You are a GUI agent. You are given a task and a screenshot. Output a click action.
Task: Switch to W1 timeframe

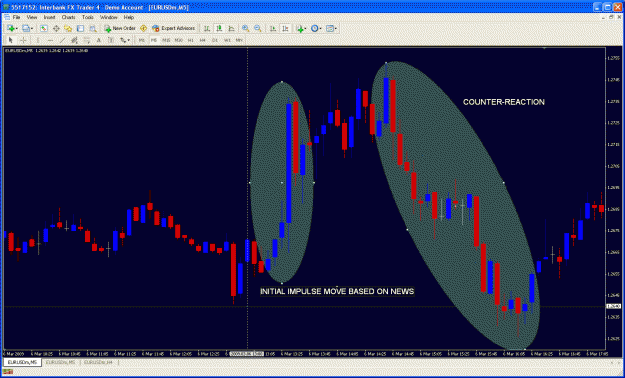(227, 40)
